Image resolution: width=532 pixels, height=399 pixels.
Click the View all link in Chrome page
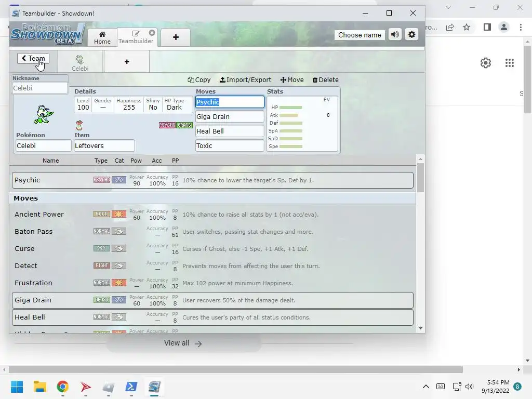pyautogui.click(x=183, y=343)
